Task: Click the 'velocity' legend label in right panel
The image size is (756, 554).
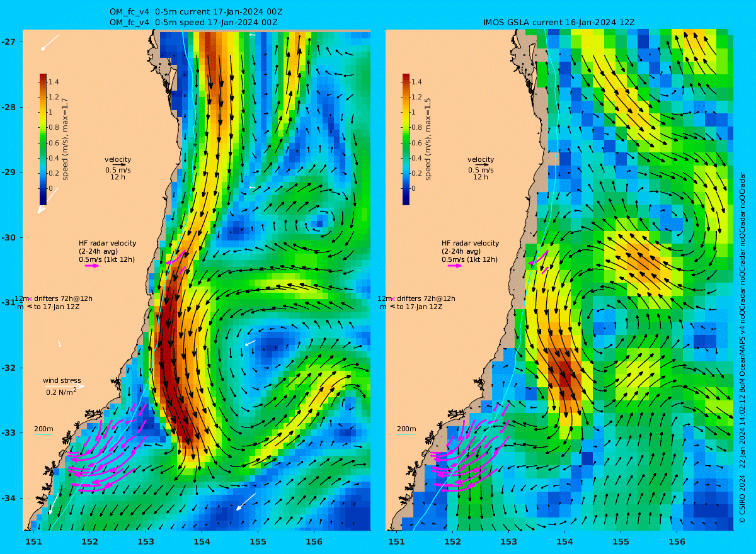Action: click(481, 159)
